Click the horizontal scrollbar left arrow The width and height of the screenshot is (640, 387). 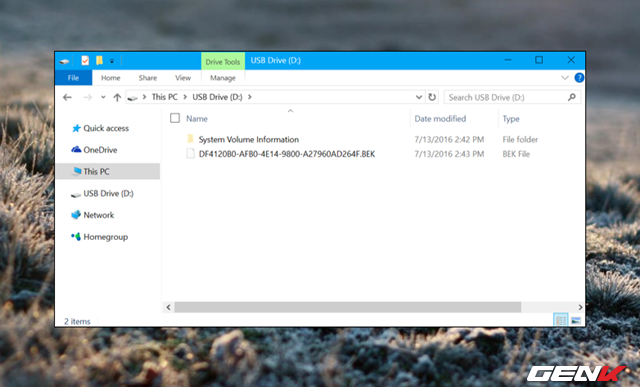click(168, 307)
